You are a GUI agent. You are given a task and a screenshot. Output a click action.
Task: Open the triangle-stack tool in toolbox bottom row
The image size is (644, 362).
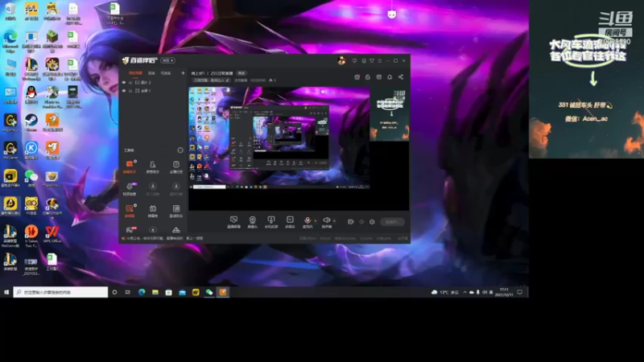[x=176, y=230]
